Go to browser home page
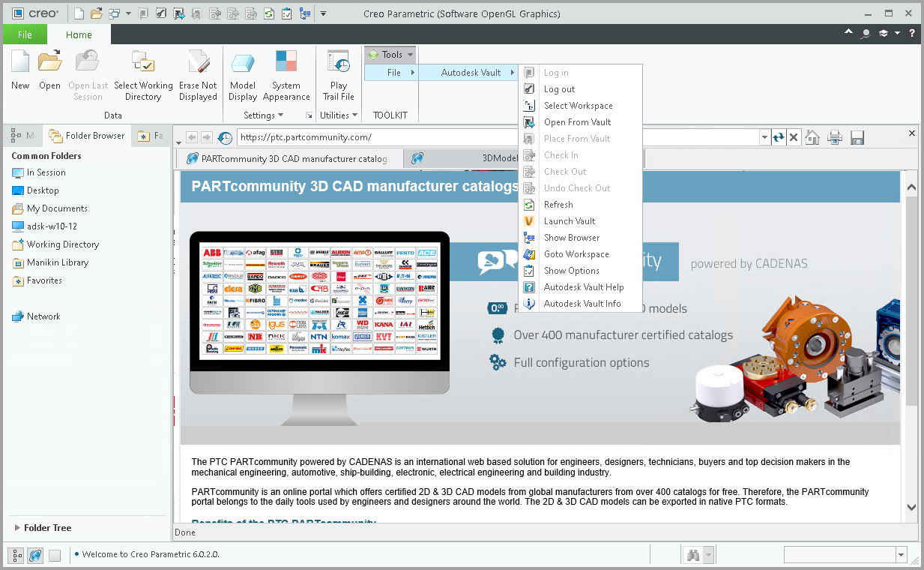 click(812, 137)
